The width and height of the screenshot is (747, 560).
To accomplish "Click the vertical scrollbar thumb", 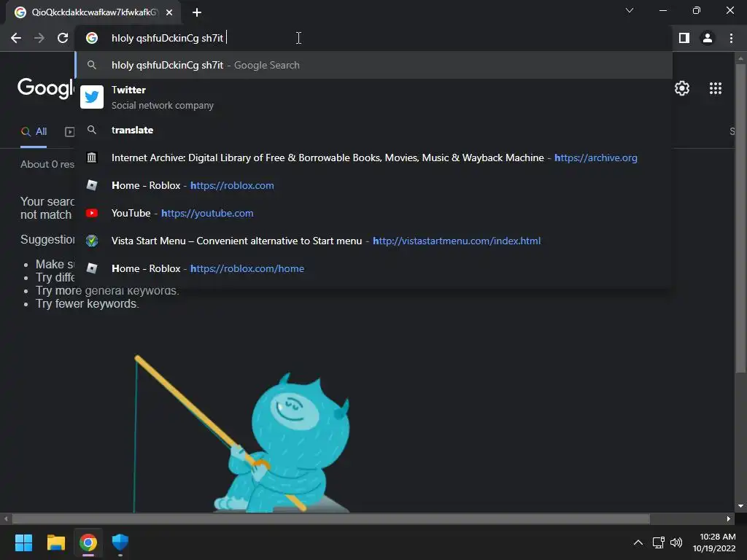I will pyautogui.click(x=740, y=217).
